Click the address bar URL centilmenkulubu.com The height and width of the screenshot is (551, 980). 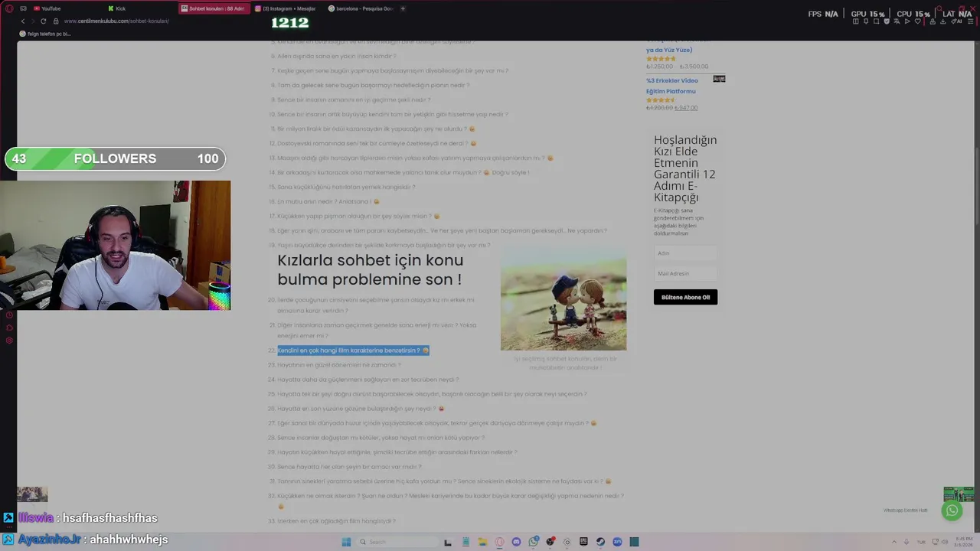(116, 21)
